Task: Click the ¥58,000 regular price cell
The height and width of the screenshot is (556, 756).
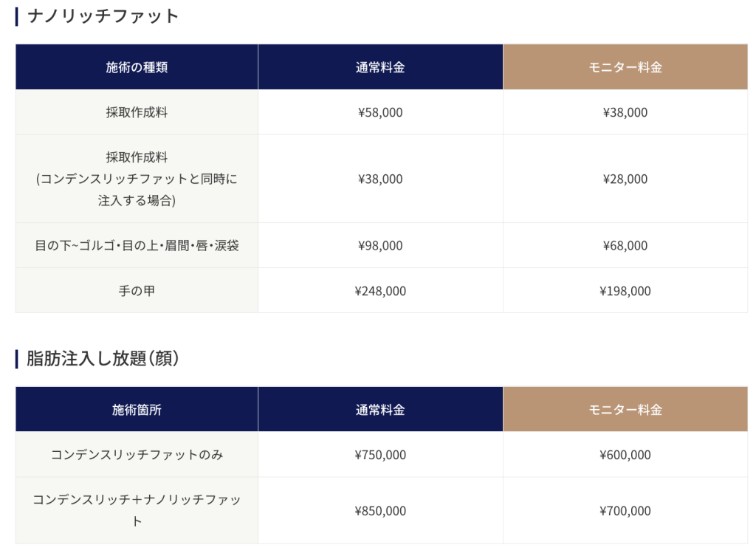Action: 380,112
